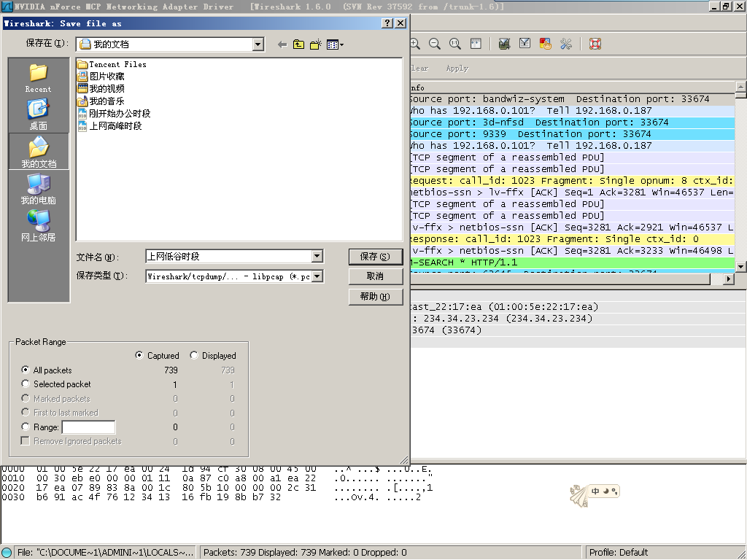This screenshot has height=560, width=747.
Task: Open the view menu button in dialog toolbar
Action: pos(335,44)
